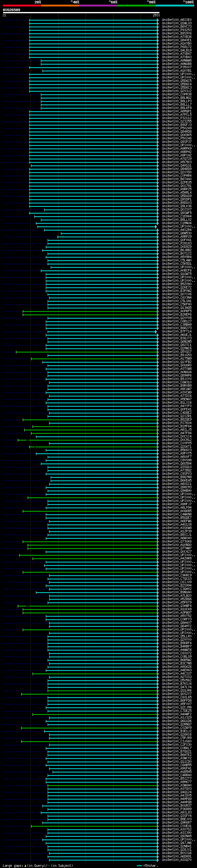Select the UniRef100_B8LKF8 label
This screenshot has height=868, width=197.
coord(177,108)
